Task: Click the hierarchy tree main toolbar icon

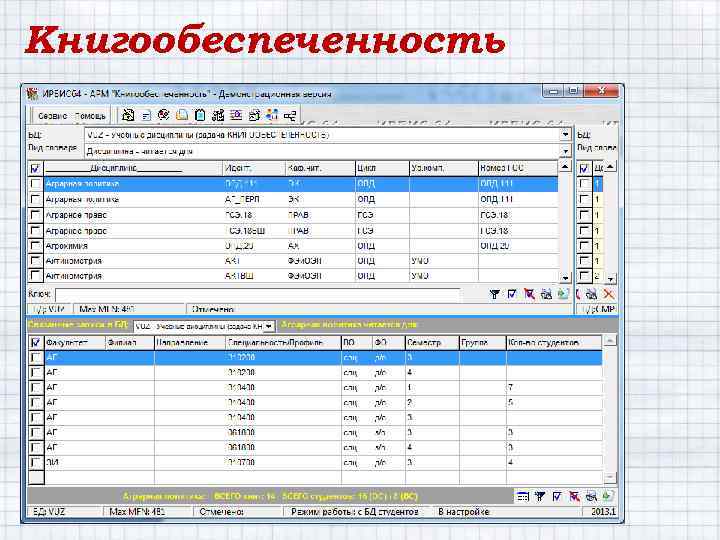Action: tap(290, 115)
